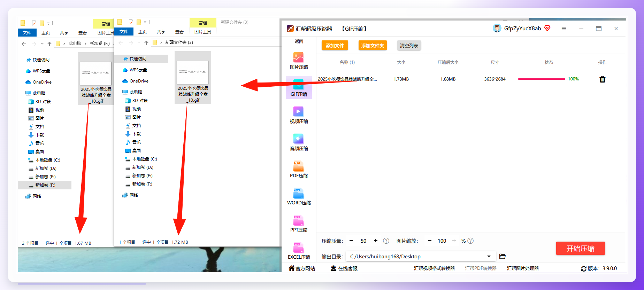Show help for 压缩质量 setting
The height and width of the screenshot is (290, 644).
pos(386,241)
